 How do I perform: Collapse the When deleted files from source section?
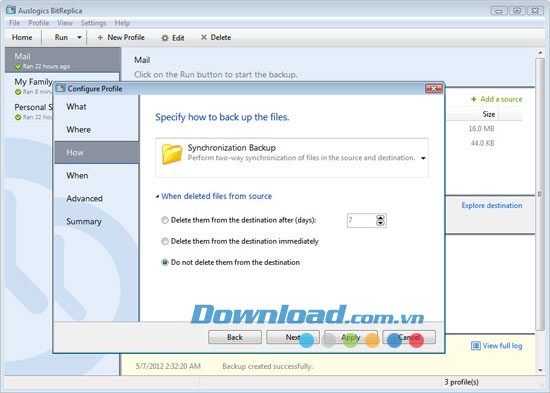tap(157, 196)
